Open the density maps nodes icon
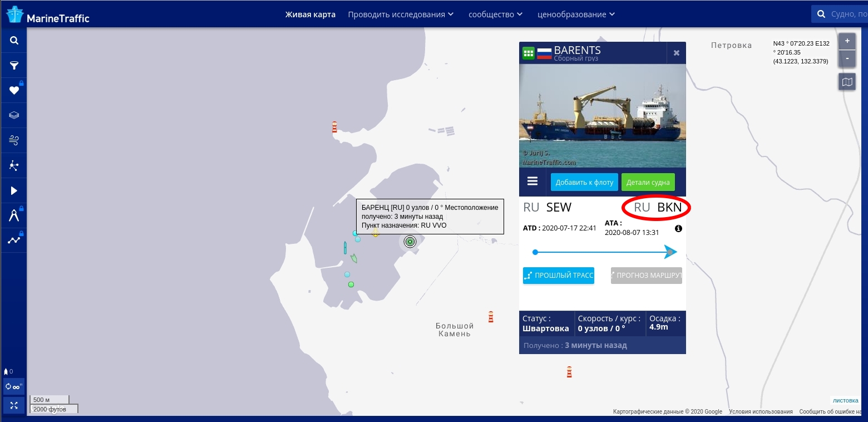Screen dimensions: 868x422 tap(14, 165)
